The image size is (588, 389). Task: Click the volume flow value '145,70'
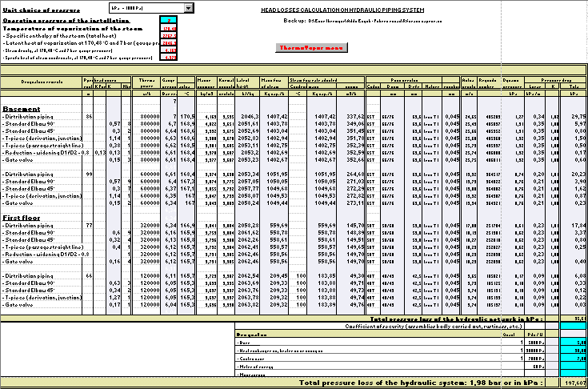tap(354, 226)
